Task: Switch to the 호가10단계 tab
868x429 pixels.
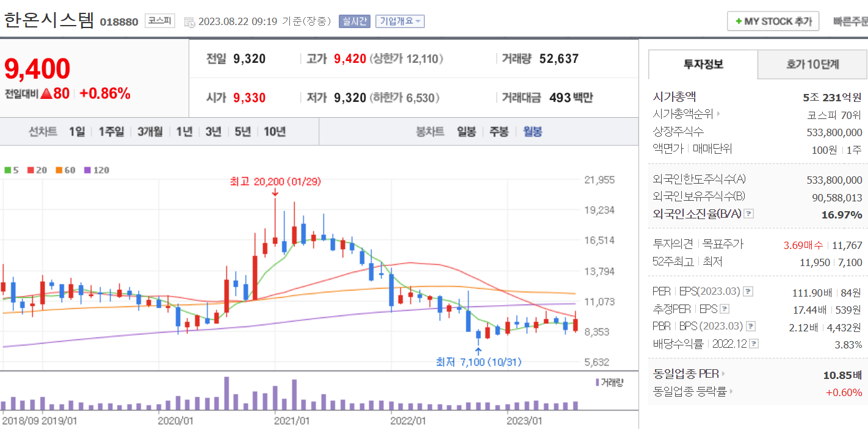Action: click(x=812, y=65)
